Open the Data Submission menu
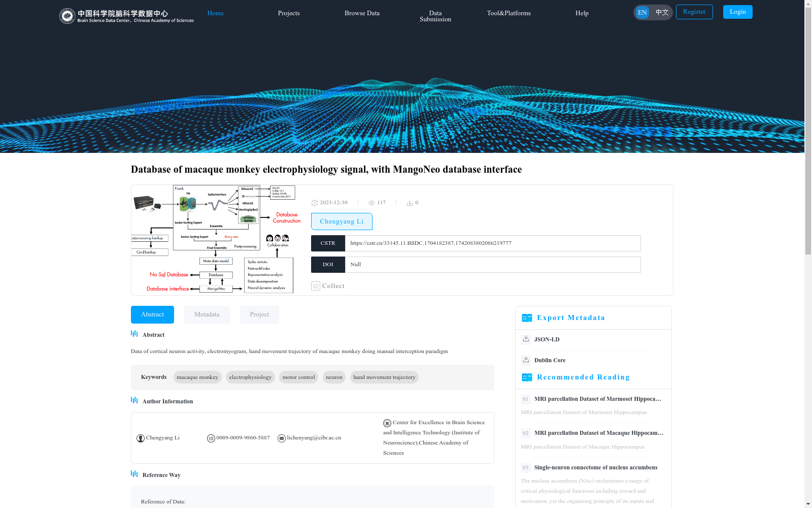 (435, 16)
